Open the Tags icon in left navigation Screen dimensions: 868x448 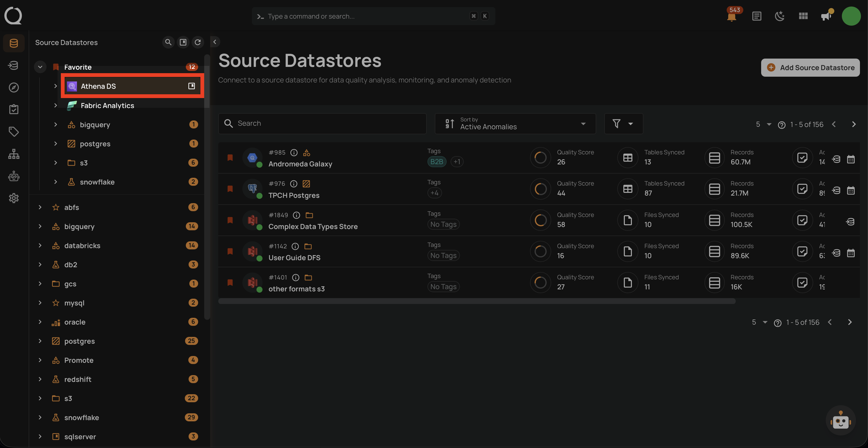point(14,131)
